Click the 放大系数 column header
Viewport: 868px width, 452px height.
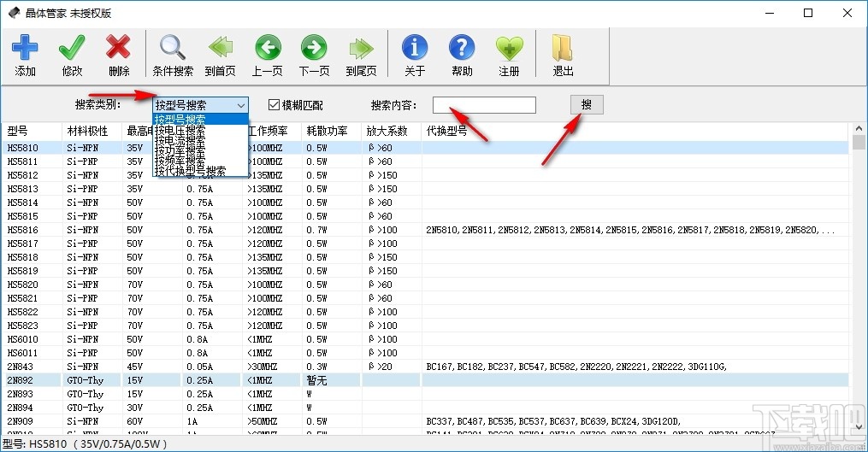(392, 131)
